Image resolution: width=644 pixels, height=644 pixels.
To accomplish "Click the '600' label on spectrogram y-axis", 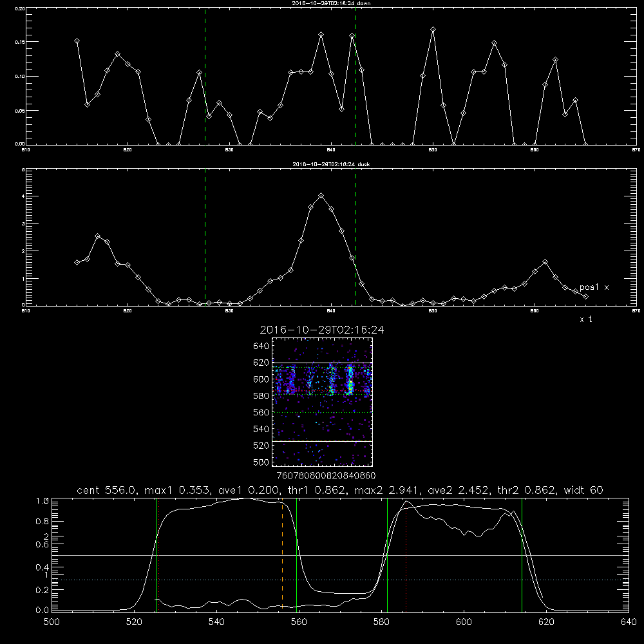I will 261,379.
